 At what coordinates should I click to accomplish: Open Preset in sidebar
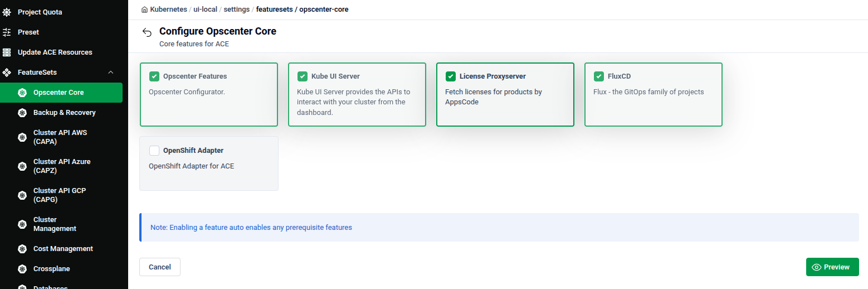click(61, 32)
